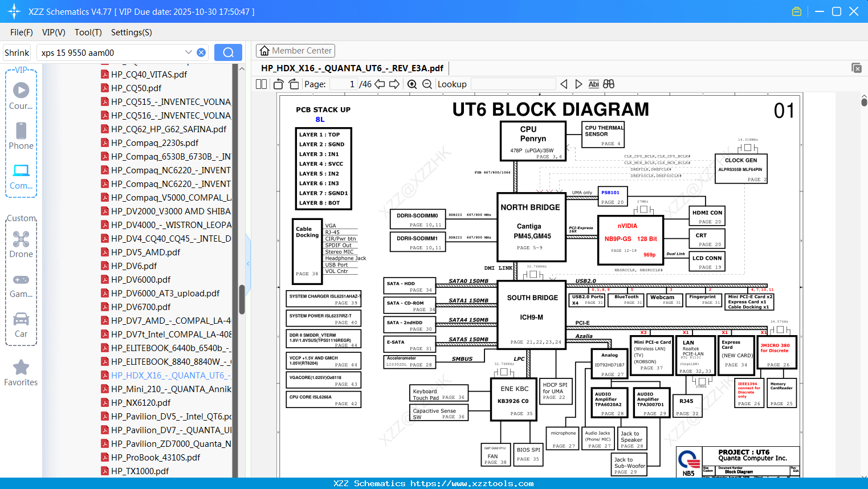The height and width of the screenshot is (489, 868).
Task: Click the page number field
Action: 343,84
